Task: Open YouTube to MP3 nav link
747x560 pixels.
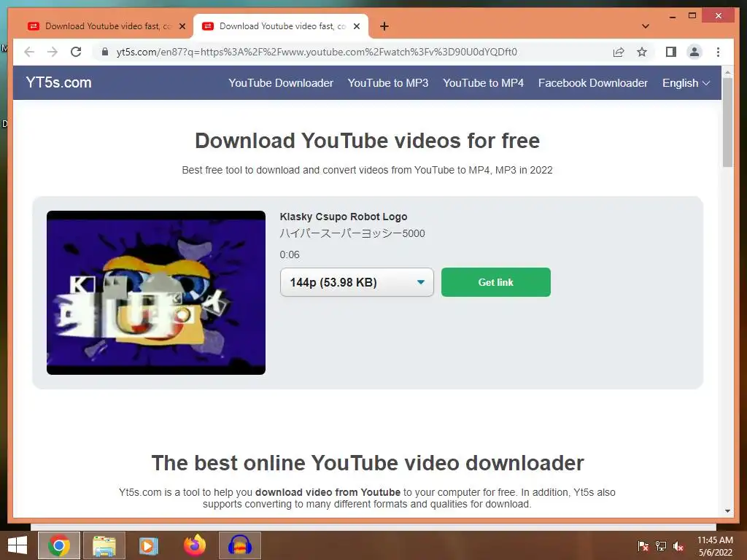Action: click(388, 83)
